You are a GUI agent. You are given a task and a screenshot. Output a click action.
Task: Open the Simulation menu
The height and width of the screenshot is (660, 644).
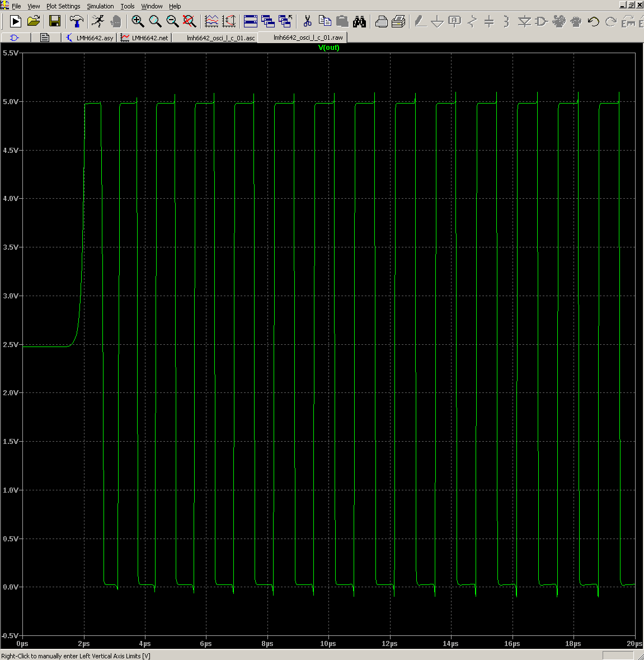[100, 6]
